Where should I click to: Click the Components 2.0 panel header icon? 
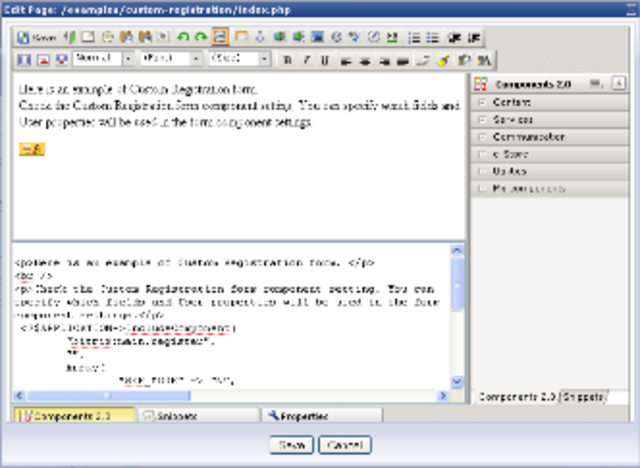tap(480, 84)
